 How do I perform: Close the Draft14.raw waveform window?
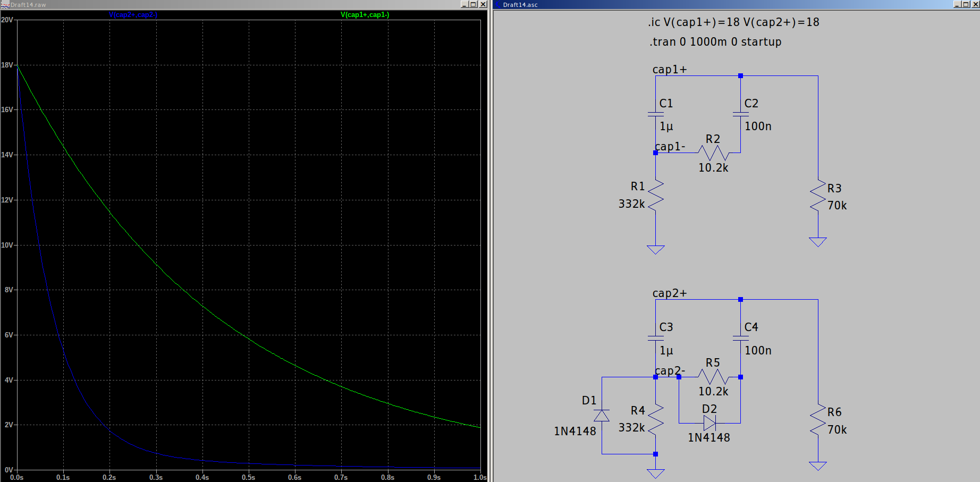[483, 4]
